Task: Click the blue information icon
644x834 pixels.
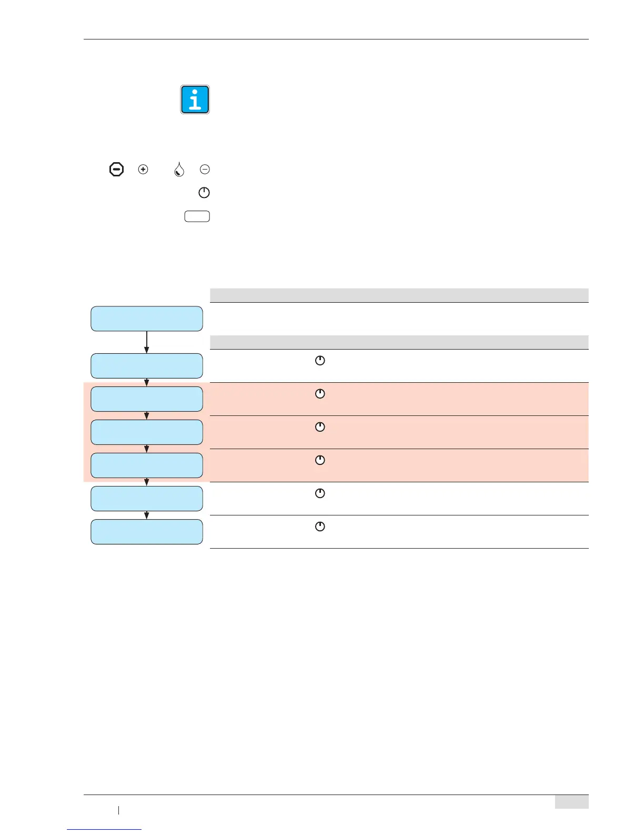Action: (x=195, y=100)
